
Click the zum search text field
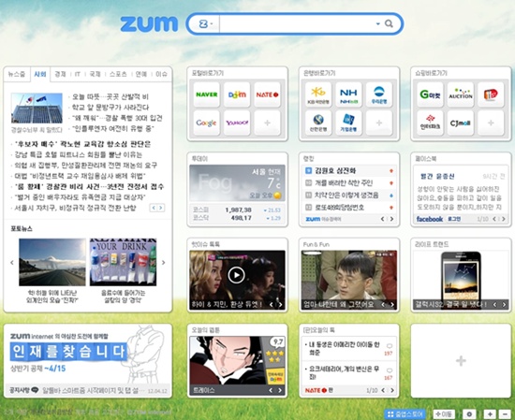[297, 23]
